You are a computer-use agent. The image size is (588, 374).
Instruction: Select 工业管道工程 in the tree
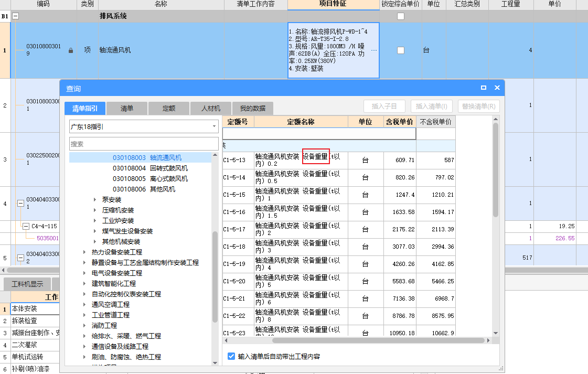tap(111, 315)
